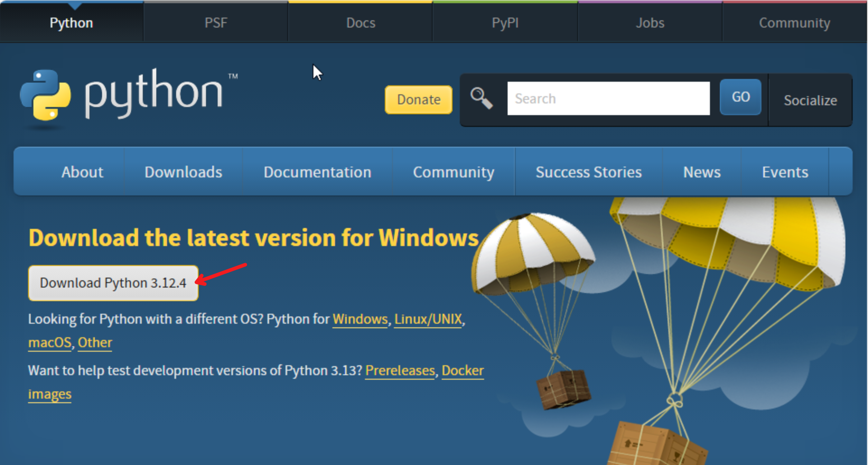Click the GO search button
Viewport: 868px width, 465px height.
[x=741, y=97]
